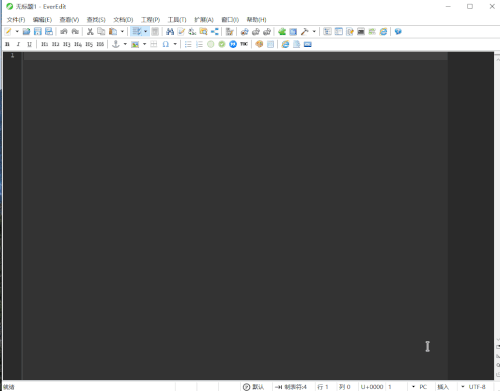
Task: Click the New document pencil icon
Action: tap(8, 32)
